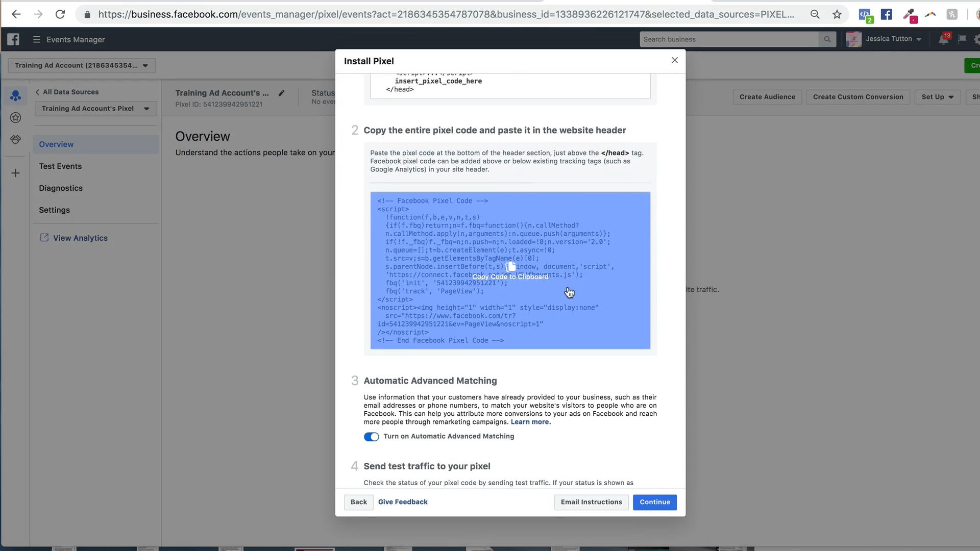Screen dimensions: 980x551
Task: Click the zoom magnifier icon in address bar
Action: click(x=815, y=14)
